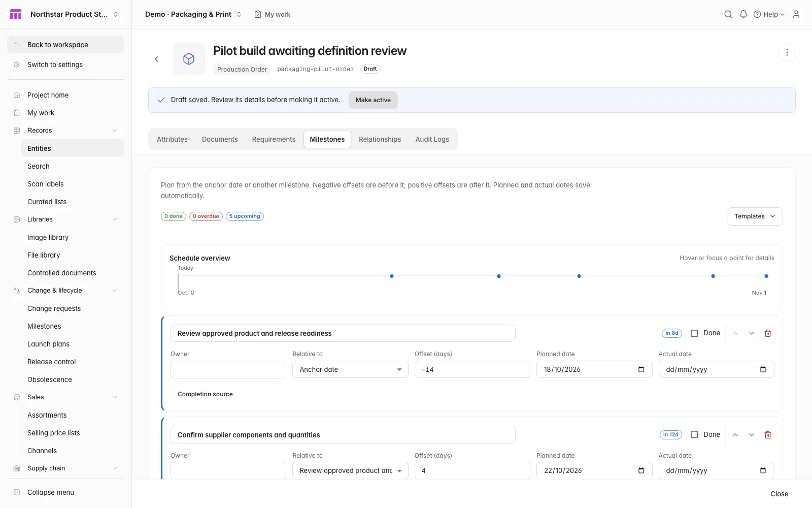
Task: Open calendar picker for 22/10/2026 planned date
Action: coord(641,470)
